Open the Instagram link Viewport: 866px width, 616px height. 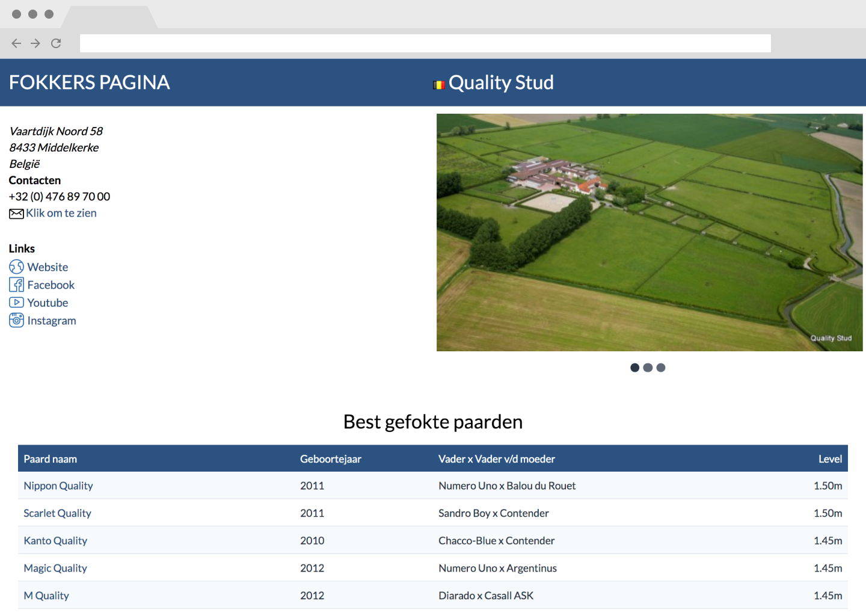[52, 321]
